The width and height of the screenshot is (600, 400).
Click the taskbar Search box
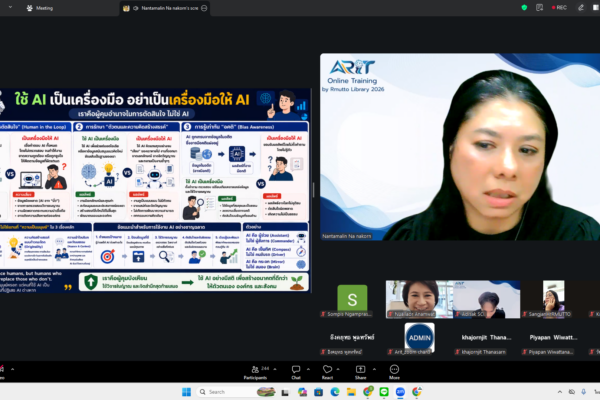(x=236, y=392)
